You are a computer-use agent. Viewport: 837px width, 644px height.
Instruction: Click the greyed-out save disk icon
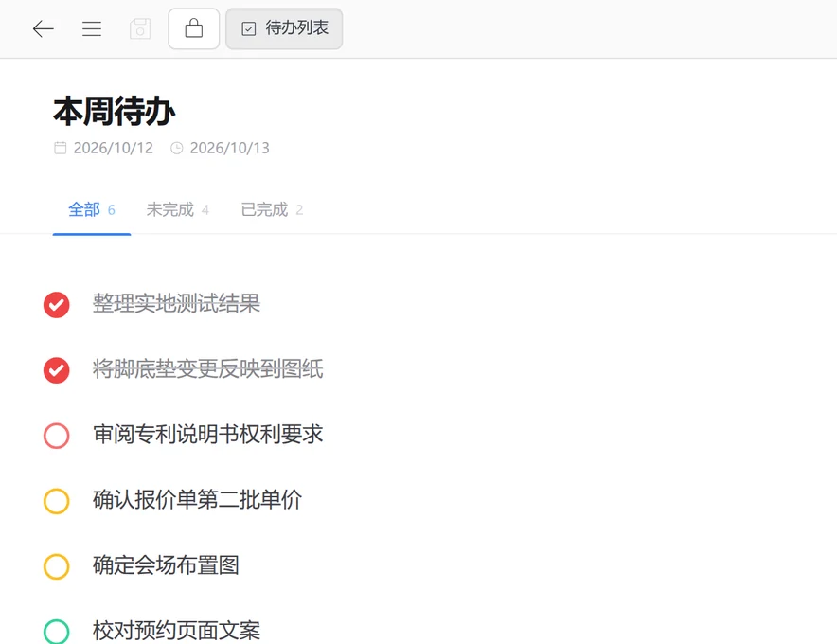pyautogui.click(x=140, y=28)
